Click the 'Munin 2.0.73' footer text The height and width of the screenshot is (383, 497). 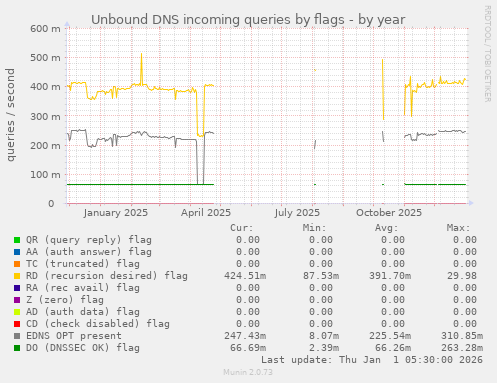pyautogui.click(x=248, y=372)
